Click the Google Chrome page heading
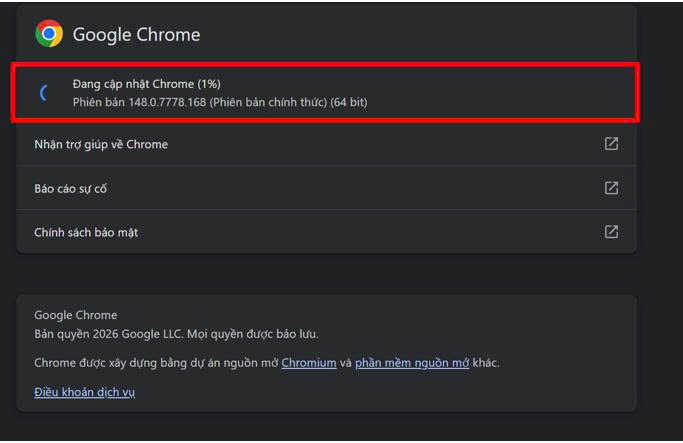Viewport: 683px width, 443px height. (x=136, y=34)
